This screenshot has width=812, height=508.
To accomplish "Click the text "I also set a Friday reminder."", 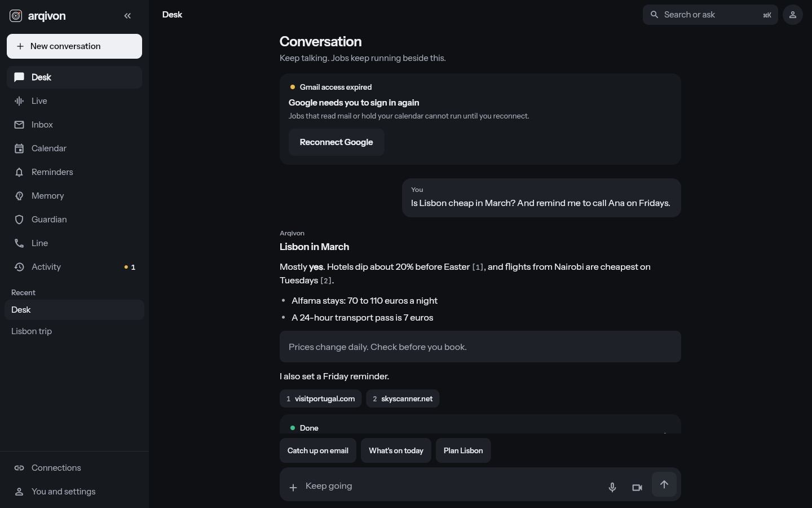I will (x=334, y=376).
